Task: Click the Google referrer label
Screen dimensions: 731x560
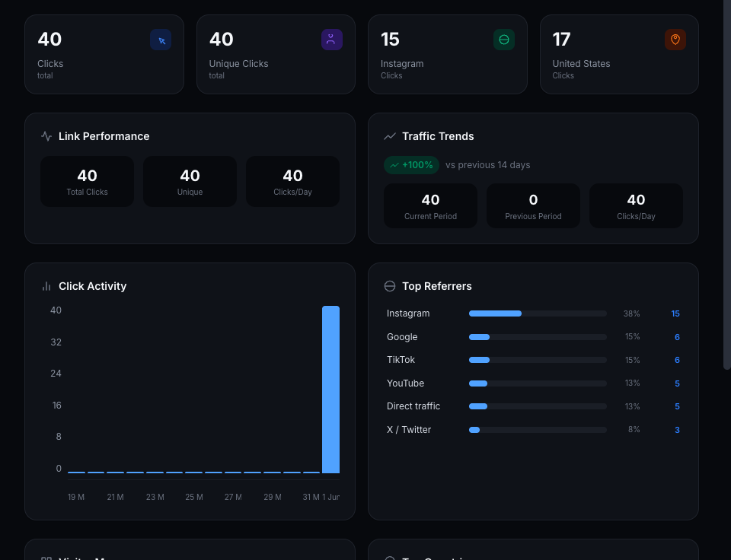Action: [402, 337]
